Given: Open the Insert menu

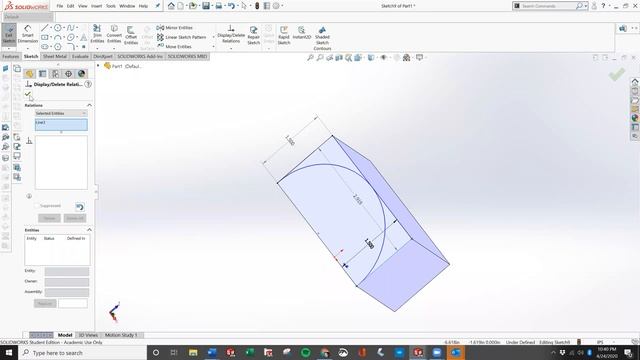Looking at the screenshot, I should pos(96,6).
